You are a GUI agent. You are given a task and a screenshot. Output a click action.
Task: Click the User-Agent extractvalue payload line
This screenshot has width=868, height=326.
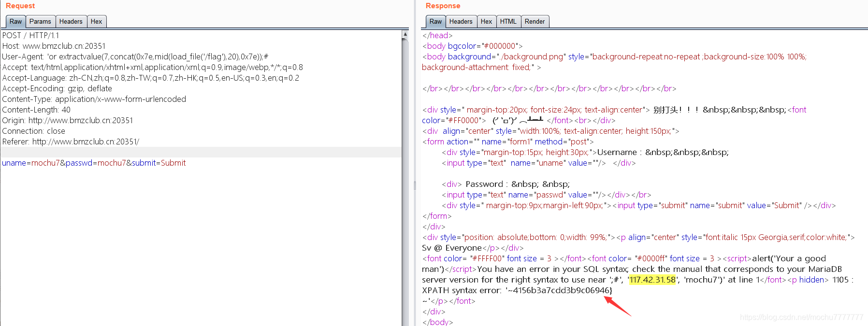pos(135,57)
